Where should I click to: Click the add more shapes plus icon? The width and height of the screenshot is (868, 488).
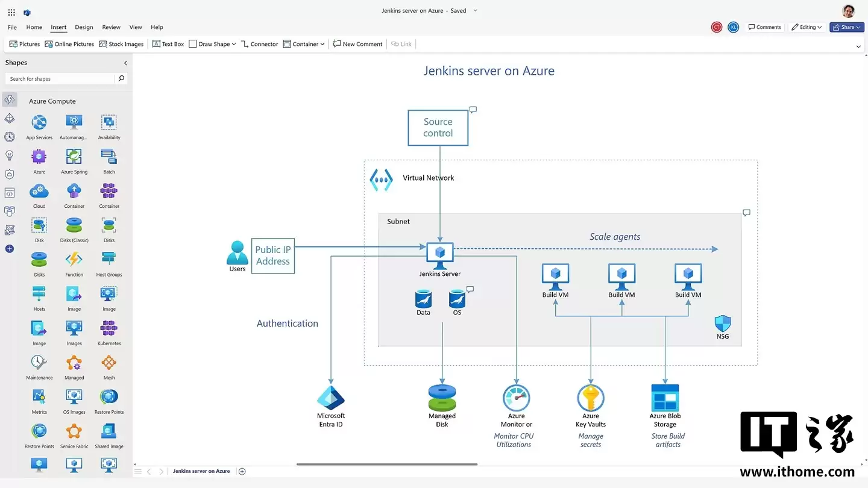pyautogui.click(x=9, y=249)
